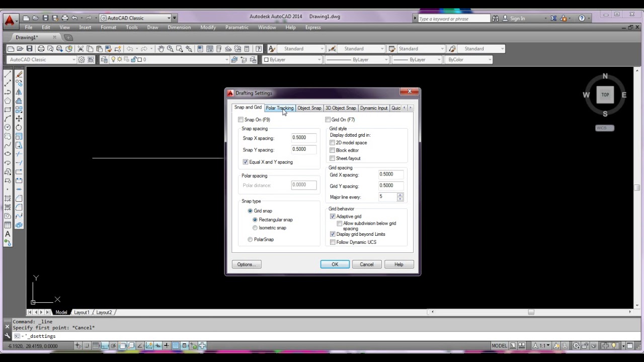The width and height of the screenshot is (644, 362).
Task: Click the Options... button
Action: (247, 264)
